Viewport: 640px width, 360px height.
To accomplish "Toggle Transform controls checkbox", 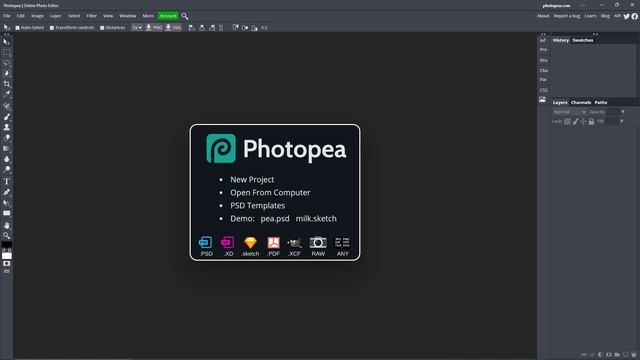I will (x=52, y=28).
